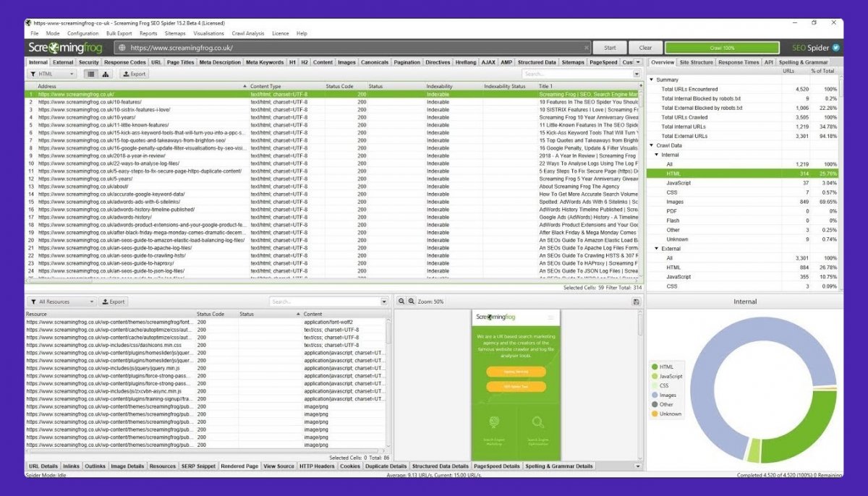The width and height of the screenshot is (868, 496).
Task: Click the lower Export button in resources pane
Action: pyautogui.click(x=114, y=302)
